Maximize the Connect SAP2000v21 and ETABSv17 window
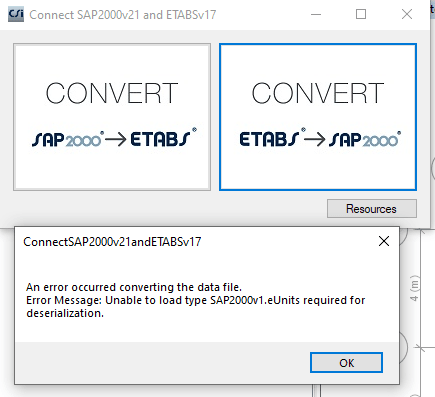The height and width of the screenshot is (397, 435). [361, 14]
